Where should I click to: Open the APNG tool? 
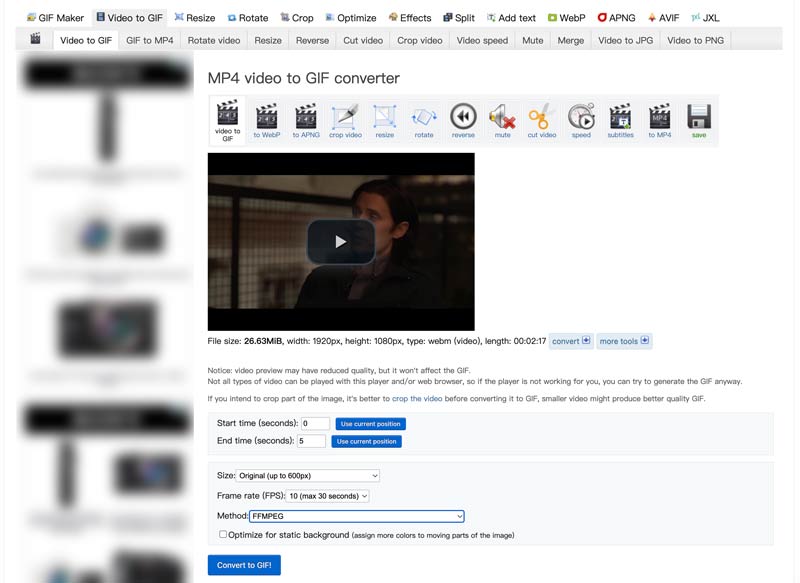pyautogui.click(x=616, y=18)
